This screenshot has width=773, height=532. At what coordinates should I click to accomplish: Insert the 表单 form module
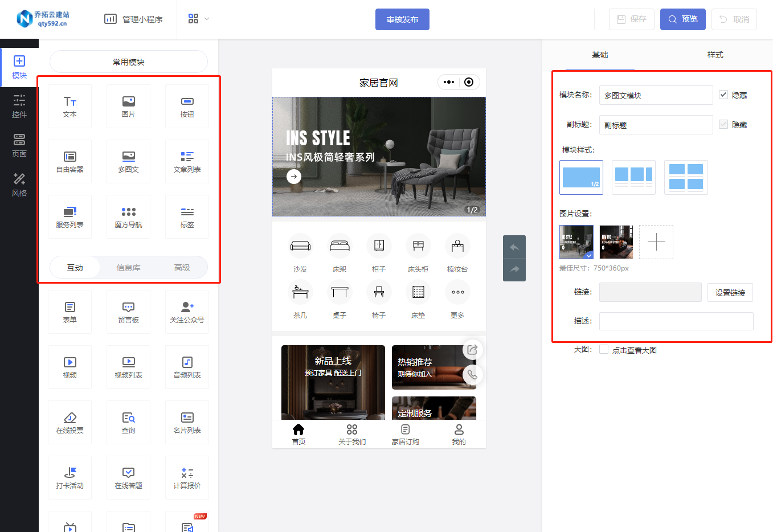(x=69, y=312)
